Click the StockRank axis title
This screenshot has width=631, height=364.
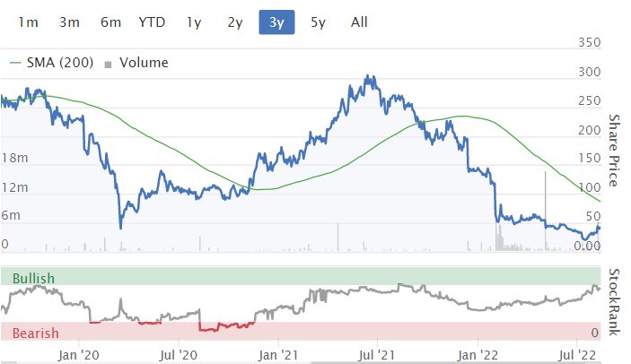[x=616, y=303]
